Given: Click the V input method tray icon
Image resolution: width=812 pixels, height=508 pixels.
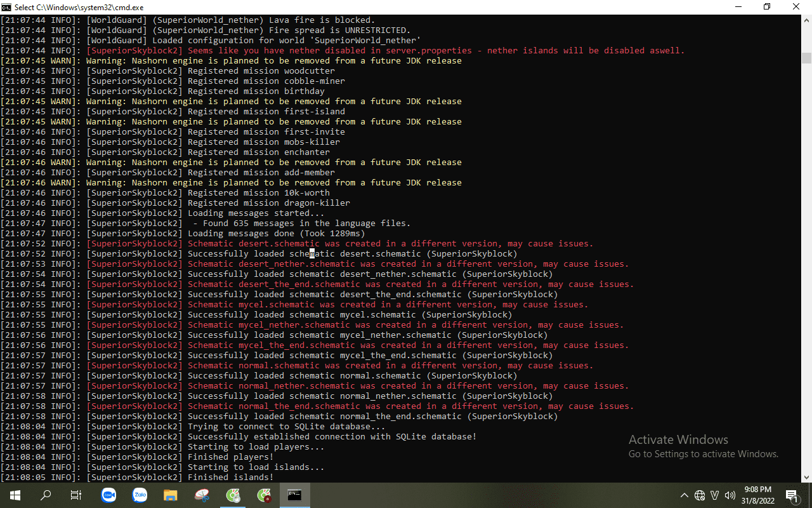Looking at the screenshot, I should pyautogui.click(x=715, y=495).
